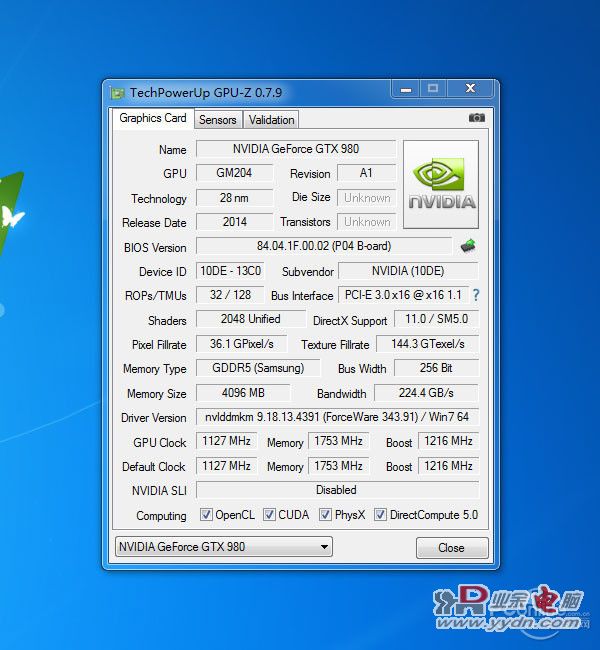This screenshot has width=600, height=650.
Task: Click the Subvendor field NVIDIA (10DE)
Action: tap(408, 271)
